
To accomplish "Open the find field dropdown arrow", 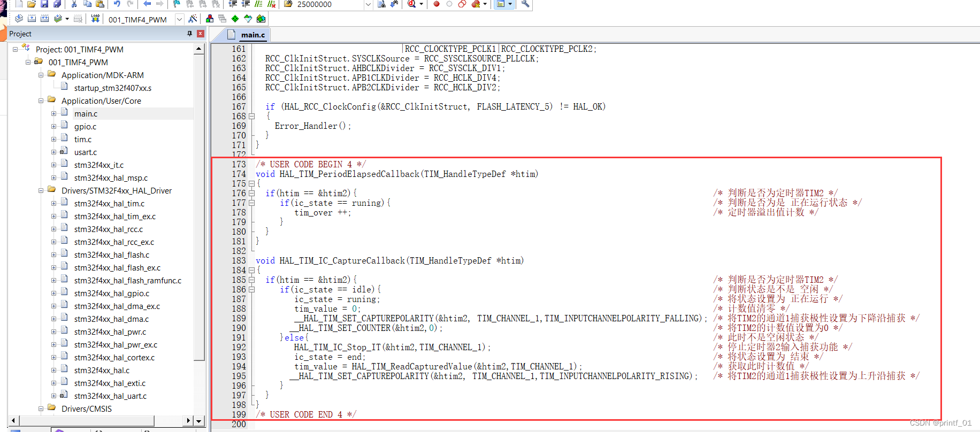I will pos(368,4).
